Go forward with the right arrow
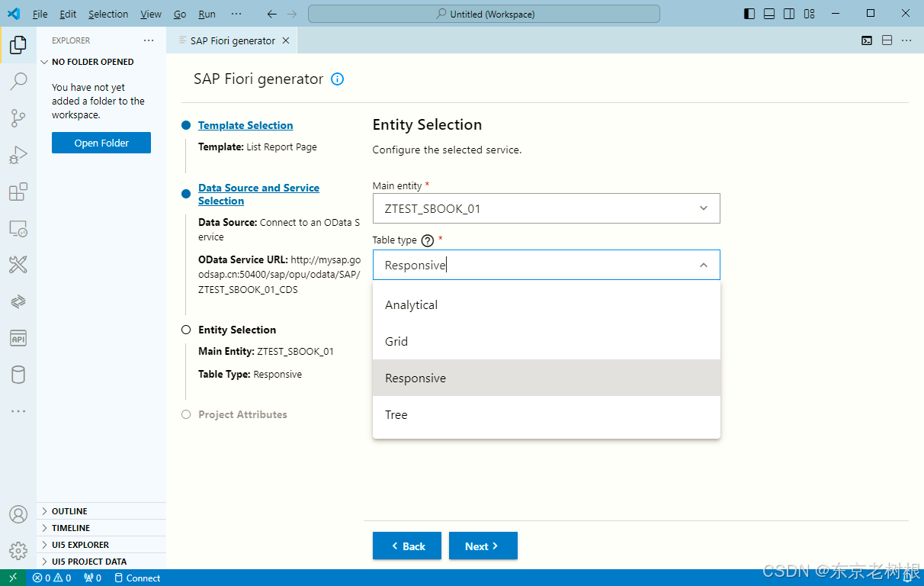 click(292, 14)
